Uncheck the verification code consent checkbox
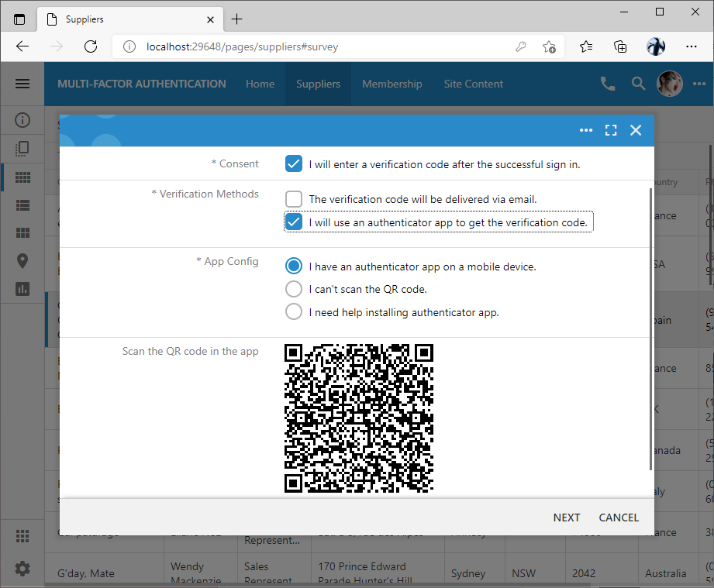Viewport: 714px width, 588px height. point(294,163)
